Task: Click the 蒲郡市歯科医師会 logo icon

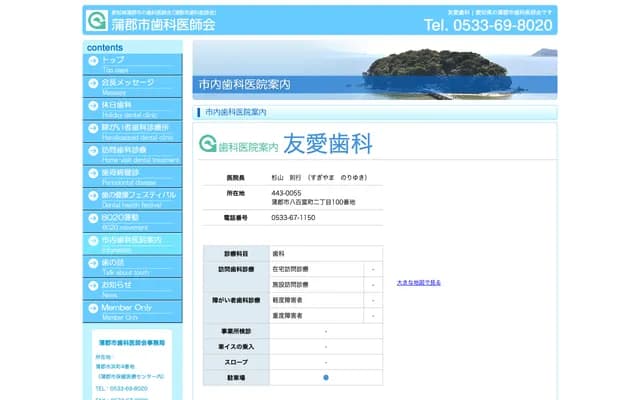Action: point(97,21)
